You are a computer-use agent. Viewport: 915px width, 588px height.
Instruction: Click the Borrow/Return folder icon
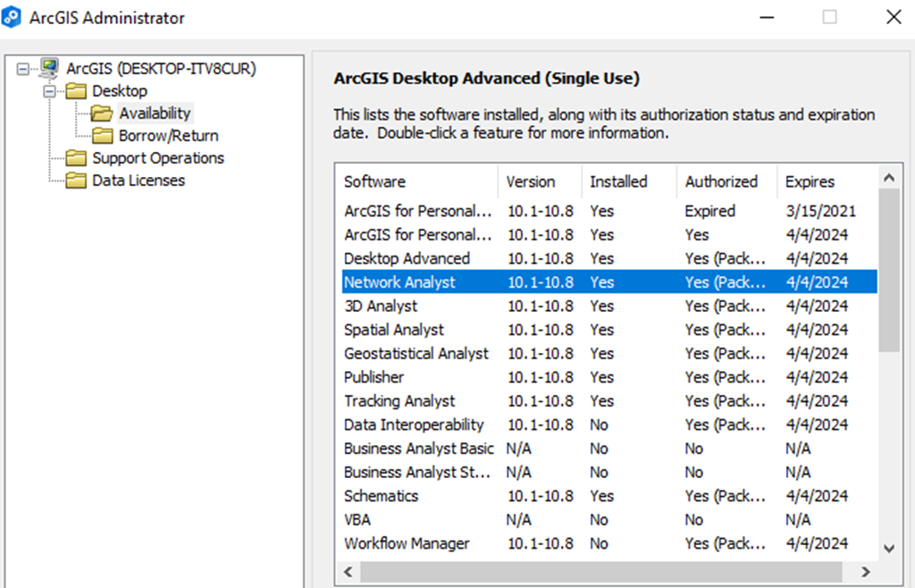[102, 136]
